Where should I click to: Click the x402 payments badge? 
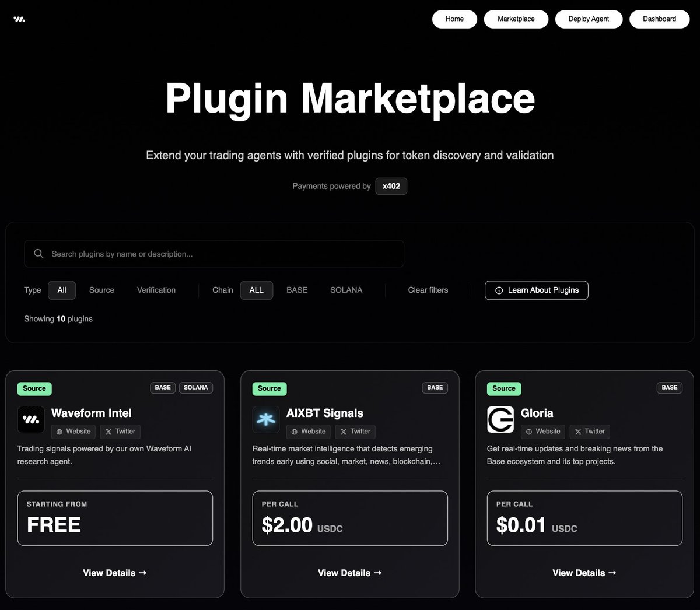[391, 186]
